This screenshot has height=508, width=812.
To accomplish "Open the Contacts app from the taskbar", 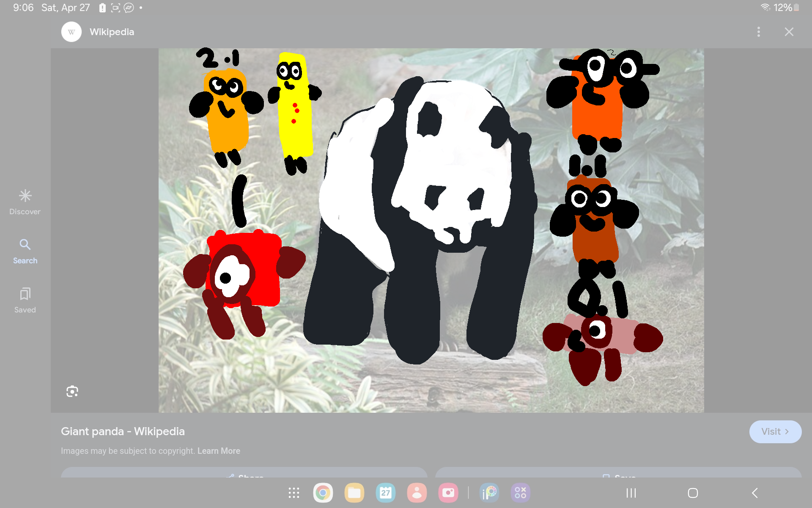I will click(417, 492).
